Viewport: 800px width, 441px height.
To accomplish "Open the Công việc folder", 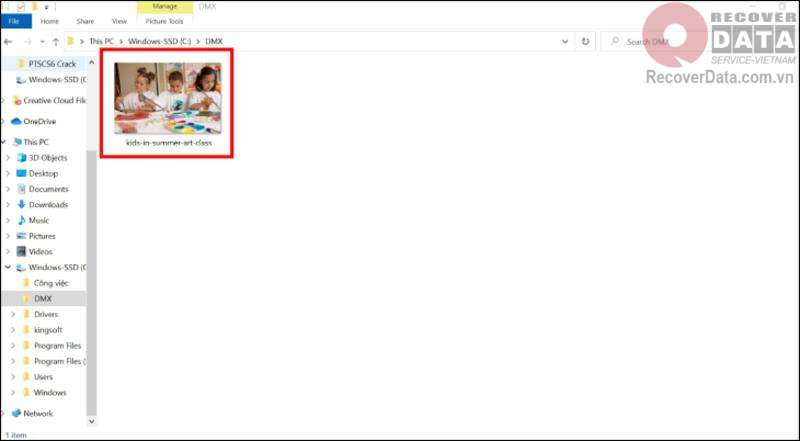I will click(51, 283).
